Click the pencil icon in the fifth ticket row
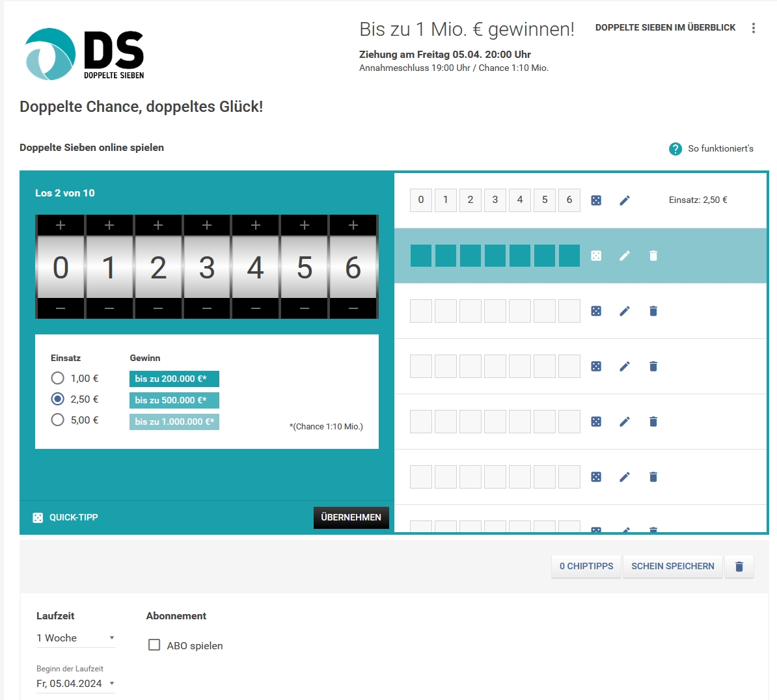The height and width of the screenshot is (700, 777). click(x=624, y=422)
